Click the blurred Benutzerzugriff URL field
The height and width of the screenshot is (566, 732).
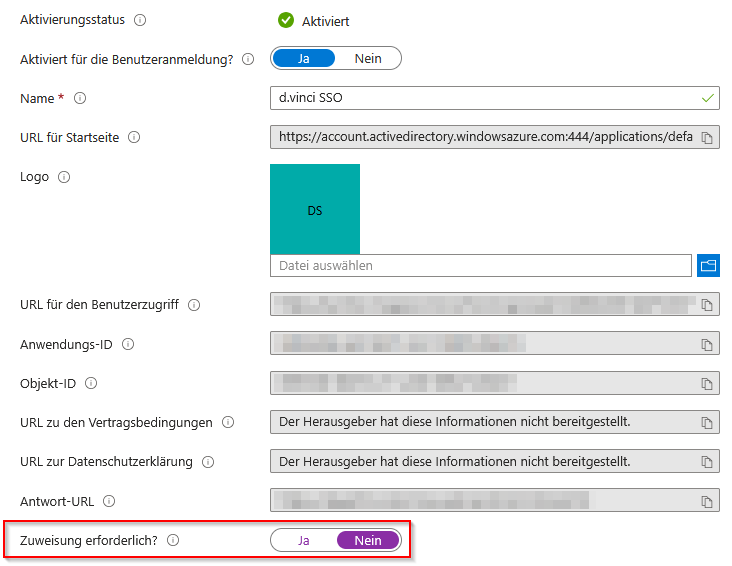coord(495,304)
